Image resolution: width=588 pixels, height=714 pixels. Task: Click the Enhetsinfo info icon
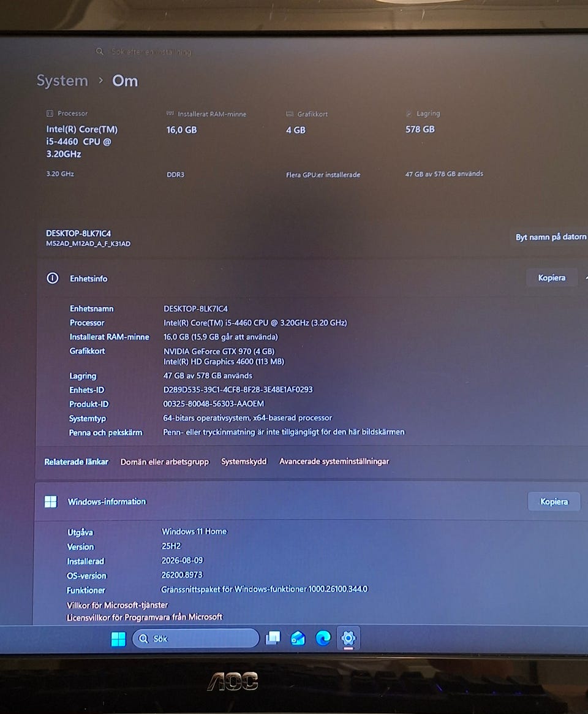click(52, 278)
